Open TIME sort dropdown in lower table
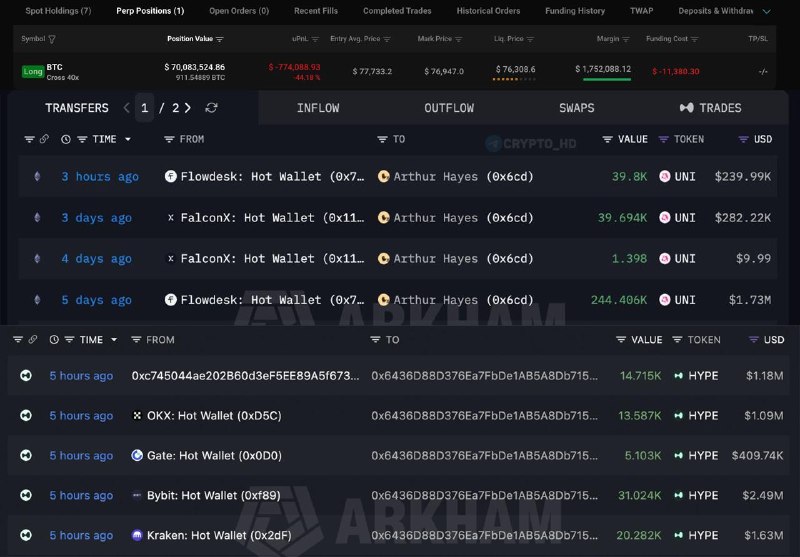The image size is (800, 557). (114, 340)
